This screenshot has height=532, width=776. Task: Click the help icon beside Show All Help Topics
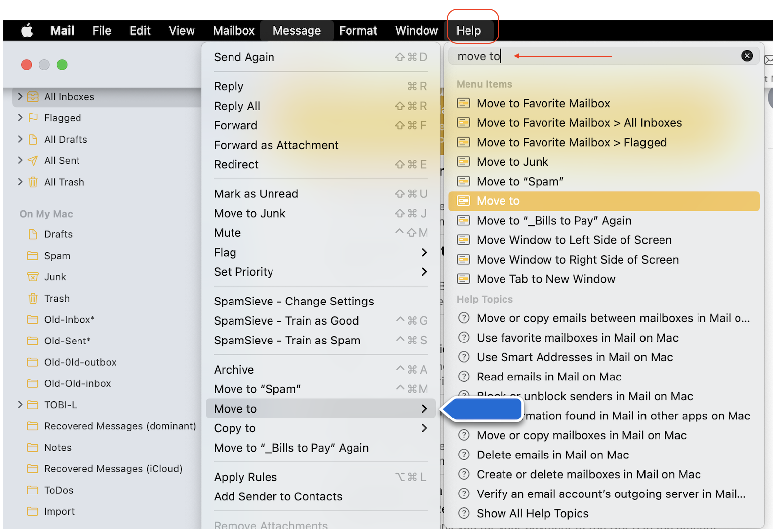[x=464, y=513]
